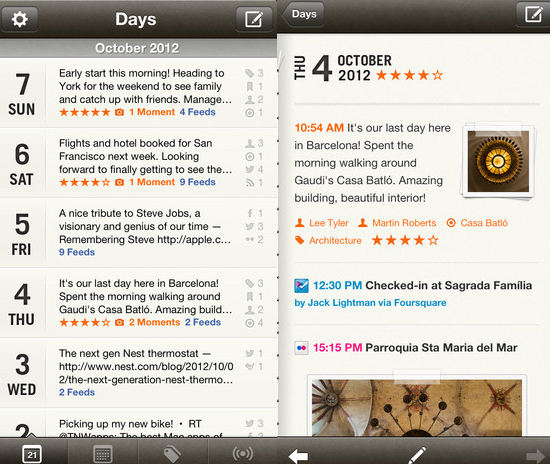Go back using the Days button
The width and height of the screenshot is (550, 464).
(x=303, y=14)
